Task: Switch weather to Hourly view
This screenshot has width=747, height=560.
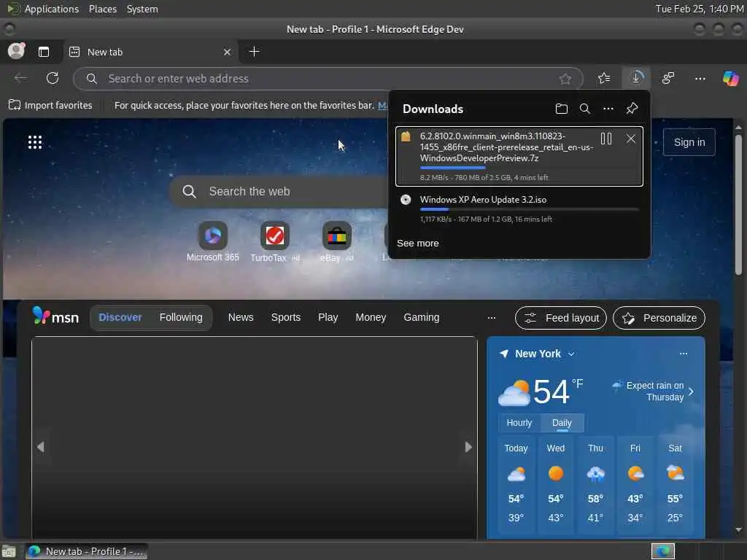Action: tap(519, 423)
